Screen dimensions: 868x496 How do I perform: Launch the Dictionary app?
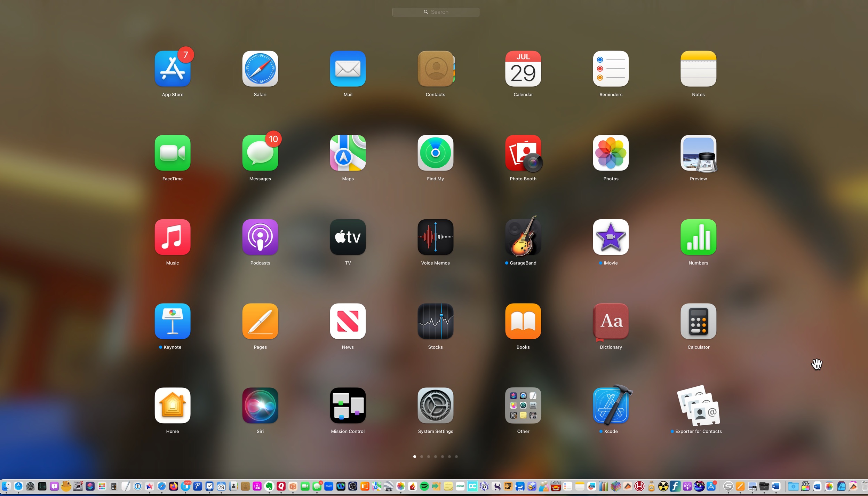click(x=611, y=321)
